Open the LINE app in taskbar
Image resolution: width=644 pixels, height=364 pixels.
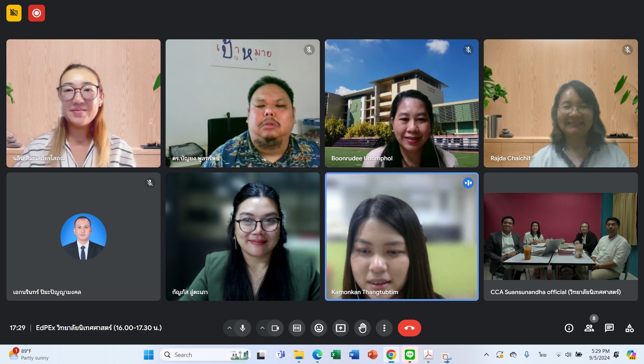coord(410,355)
